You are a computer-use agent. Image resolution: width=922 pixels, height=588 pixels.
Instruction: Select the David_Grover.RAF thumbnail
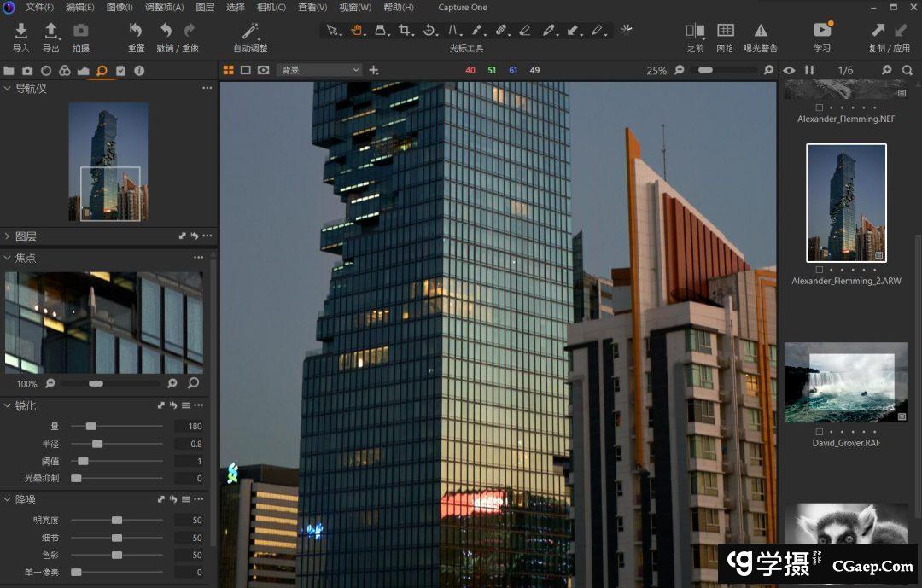(846, 382)
